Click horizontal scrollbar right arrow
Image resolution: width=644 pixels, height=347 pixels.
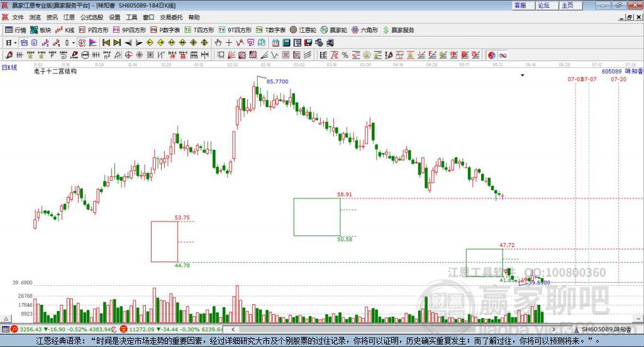click(x=553, y=329)
